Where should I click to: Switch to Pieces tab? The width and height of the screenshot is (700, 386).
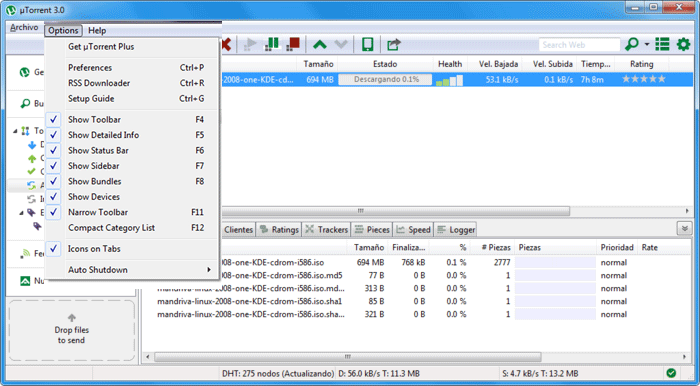coord(372,229)
